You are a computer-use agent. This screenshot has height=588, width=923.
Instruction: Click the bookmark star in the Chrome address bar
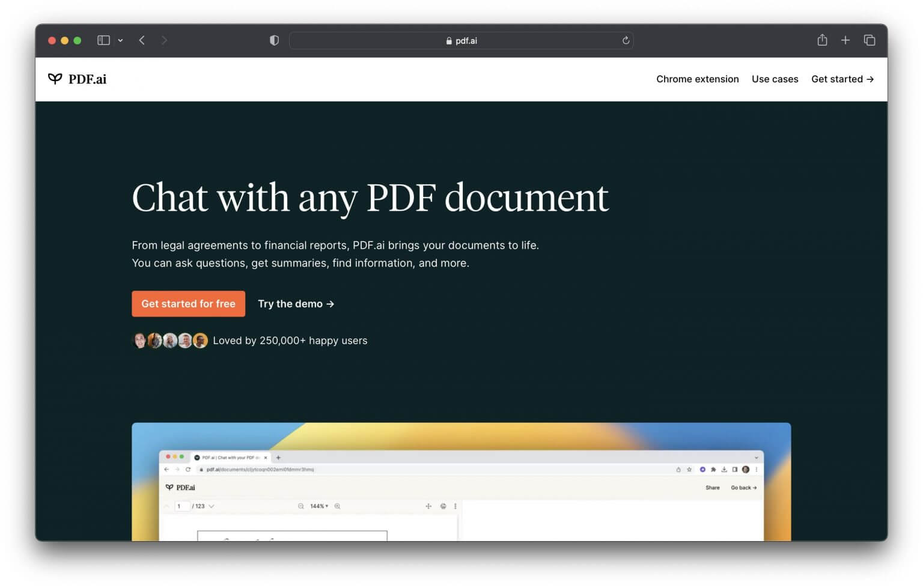[x=689, y=470]
